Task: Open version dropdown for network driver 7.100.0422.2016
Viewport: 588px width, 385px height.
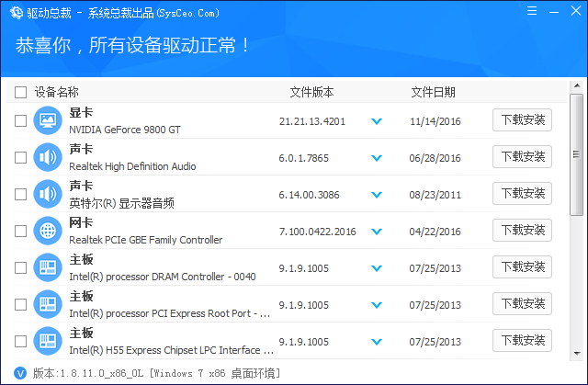Action: [x=376, y=232]
